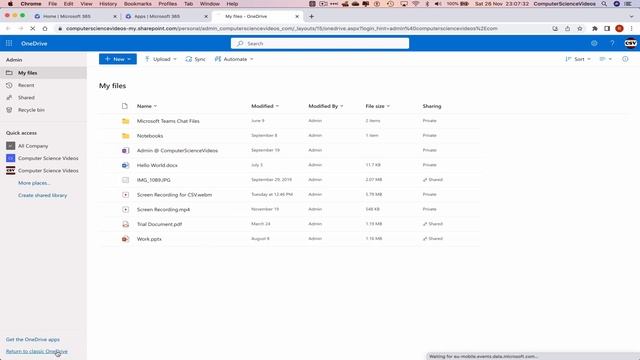
Task: Expand the File size column header menu
Action: [378, 106]
